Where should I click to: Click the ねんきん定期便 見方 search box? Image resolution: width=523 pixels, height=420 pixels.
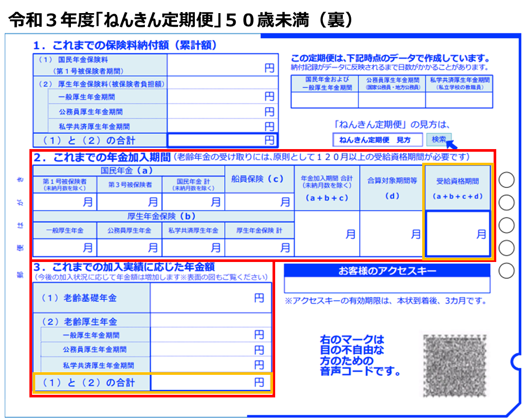coord(378,140)
